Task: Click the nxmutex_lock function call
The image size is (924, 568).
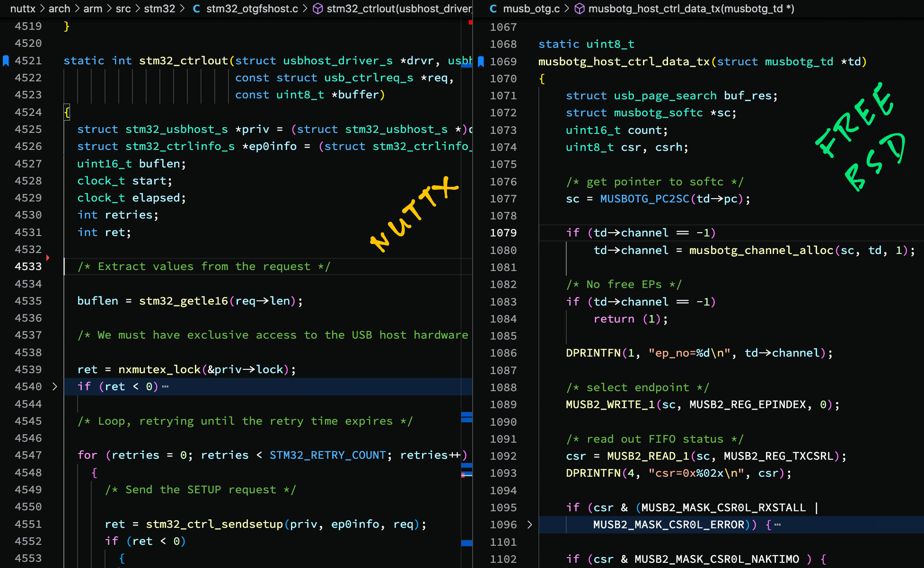Action: (x=159, y=369)
